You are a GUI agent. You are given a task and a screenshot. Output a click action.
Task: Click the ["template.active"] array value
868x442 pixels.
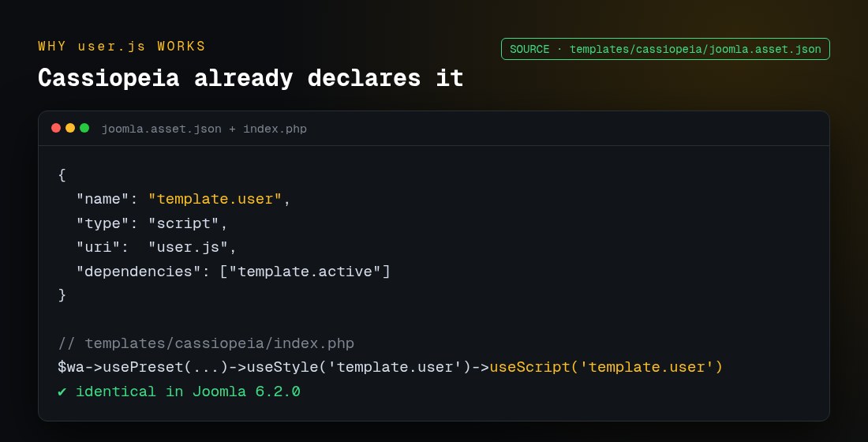click(305, 272)
